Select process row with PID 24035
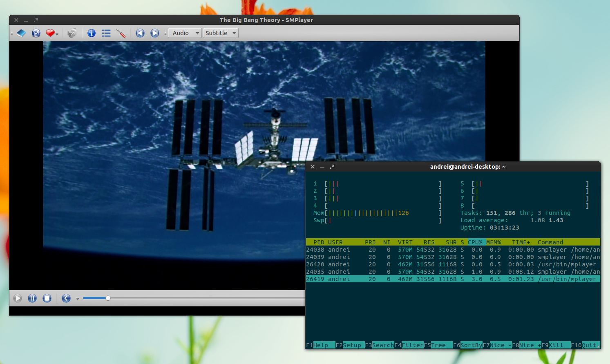610x364 pixels. pyautogui.click(x=453, y=272)
